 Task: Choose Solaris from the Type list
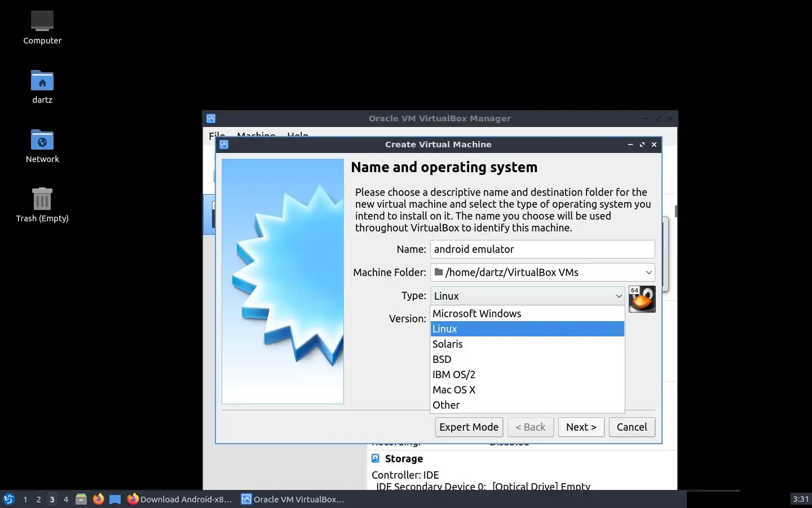[x=527, y=344]
